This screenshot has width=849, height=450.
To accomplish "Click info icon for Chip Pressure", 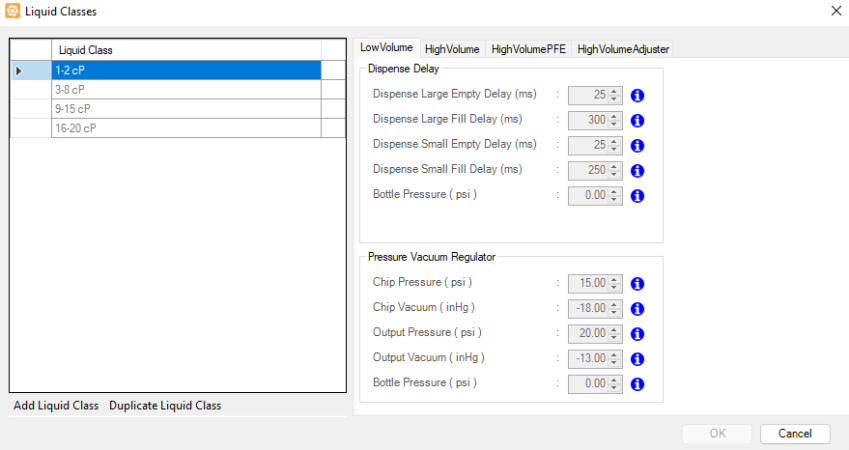I will (637, 284).
